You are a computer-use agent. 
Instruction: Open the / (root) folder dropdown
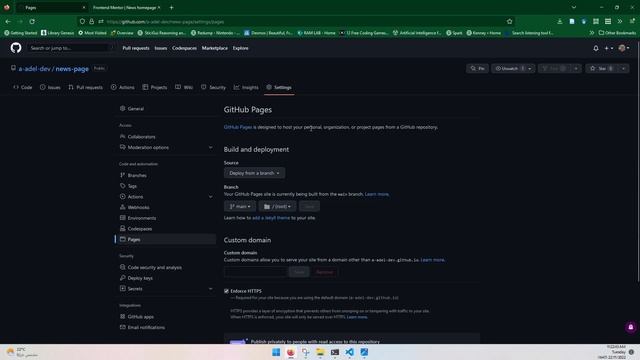tap(277, 207)
